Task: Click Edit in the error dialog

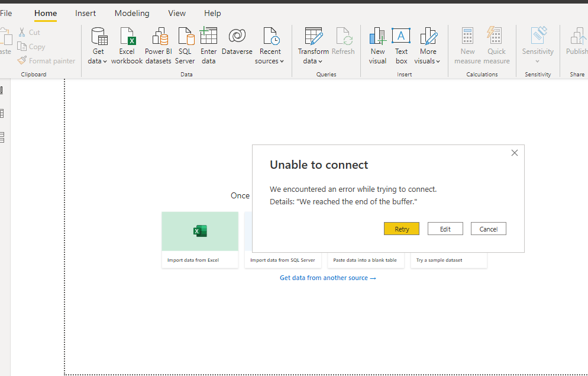Action: (x=445, y=229)
